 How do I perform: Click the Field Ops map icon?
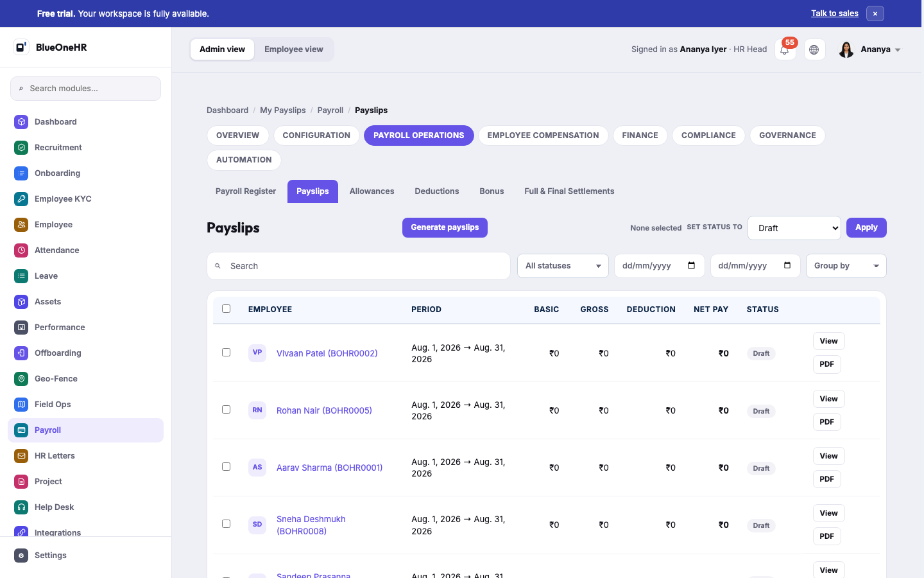click(21, 405)
